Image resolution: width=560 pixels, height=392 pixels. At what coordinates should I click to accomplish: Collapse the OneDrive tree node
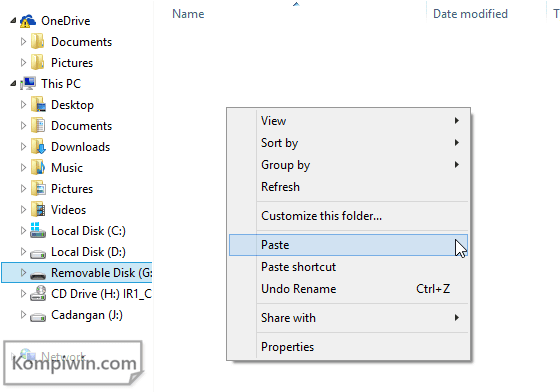coord(13,21)
